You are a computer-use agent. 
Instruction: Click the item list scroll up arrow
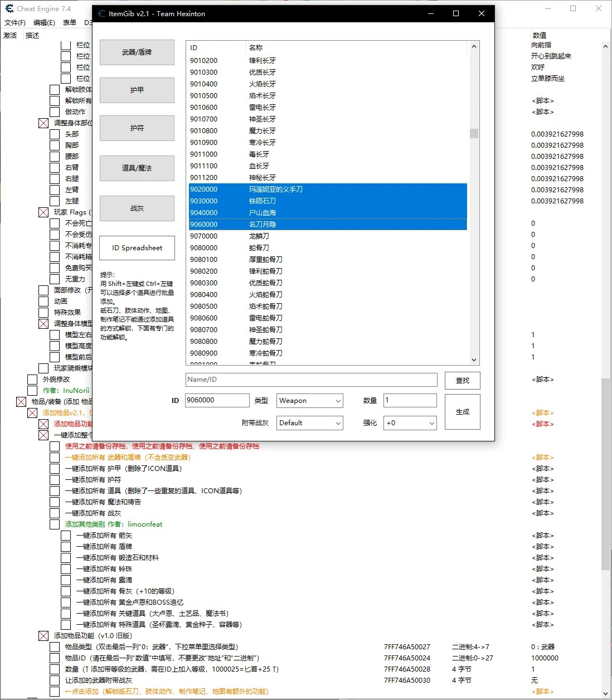click(474, 47)
